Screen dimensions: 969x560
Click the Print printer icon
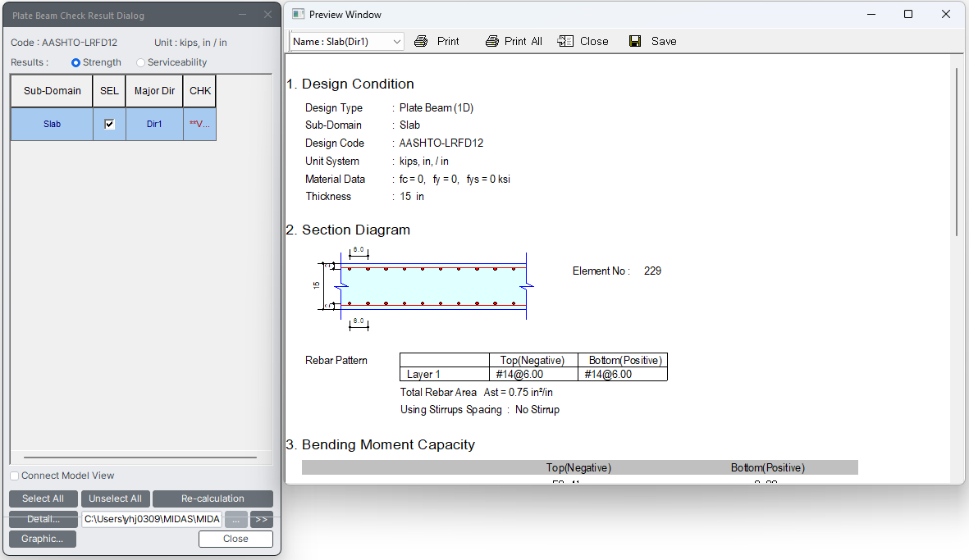pos(421,41)
